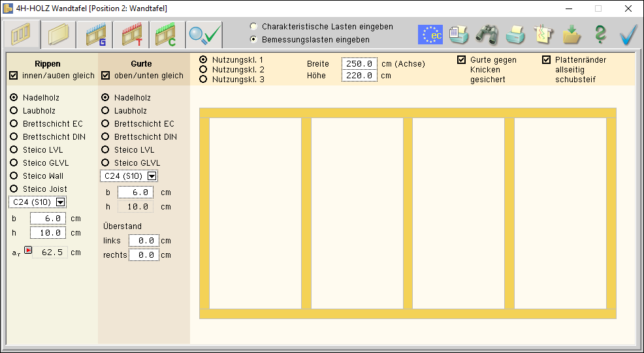The width and height of the screenshot is (644, 353).
Task: Open the T loads tab icon
Action: point(132,35)
